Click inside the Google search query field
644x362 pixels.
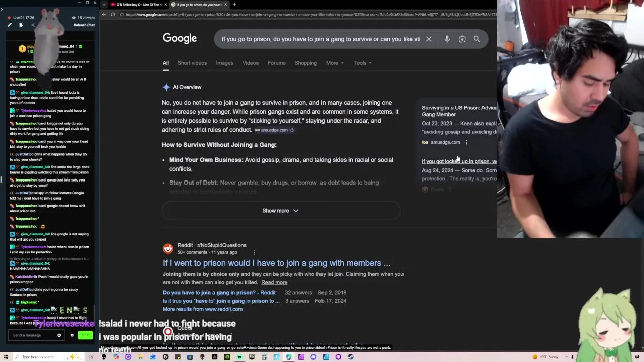[320, 39]
